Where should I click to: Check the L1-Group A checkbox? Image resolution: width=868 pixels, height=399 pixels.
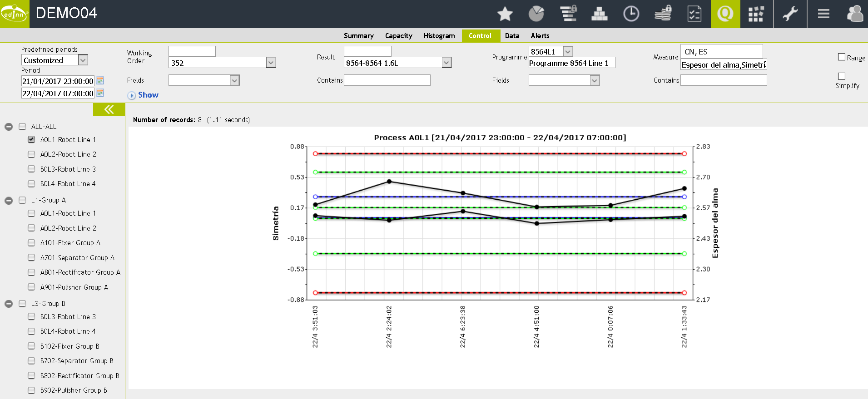pyautogui.click(x=22, y=200)
